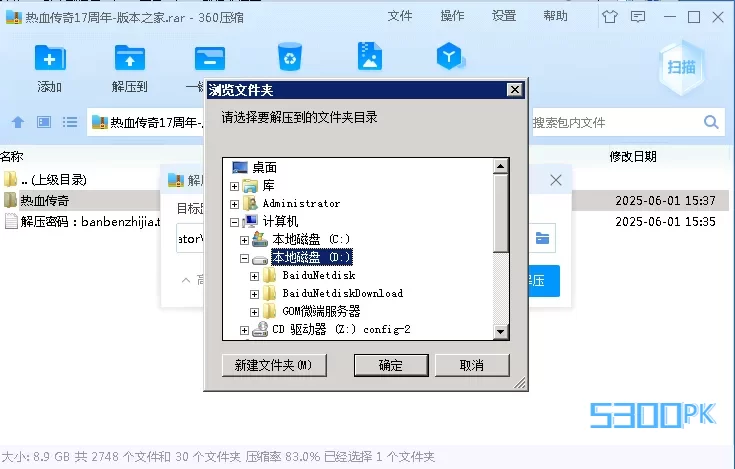This screenshot has width=735, height=469.
Task: Expand the BaiduNetdisk folder node
Action: [x=254, y=276]
